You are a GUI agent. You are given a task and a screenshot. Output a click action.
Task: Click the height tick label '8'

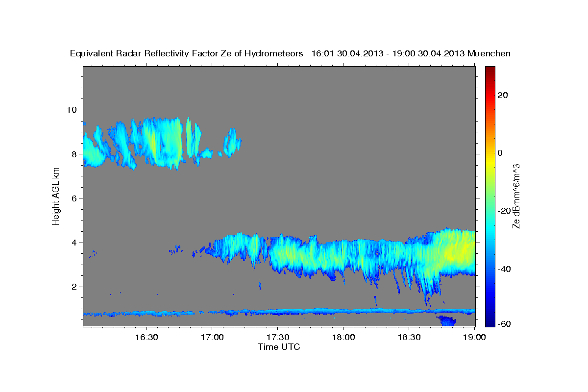tap(75, 154)
